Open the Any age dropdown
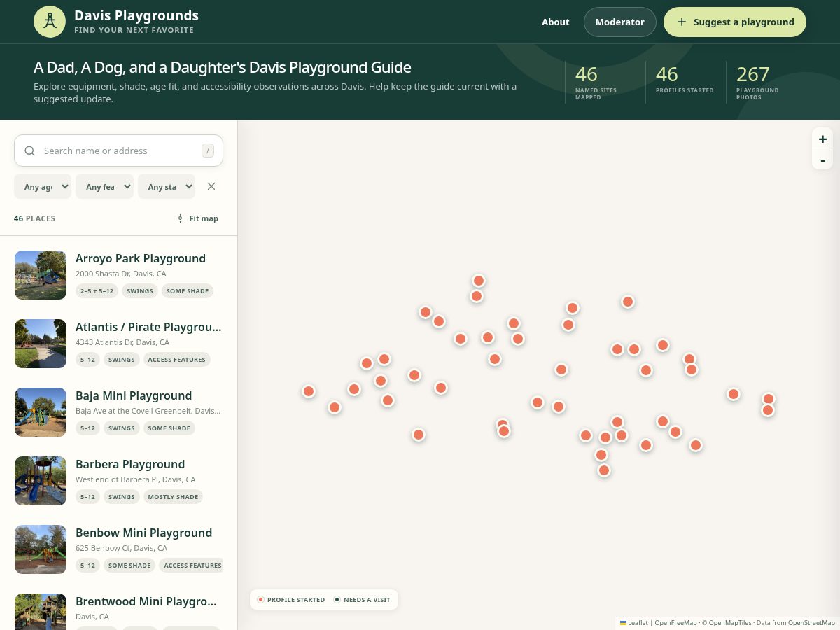 (x=43, y=186)
